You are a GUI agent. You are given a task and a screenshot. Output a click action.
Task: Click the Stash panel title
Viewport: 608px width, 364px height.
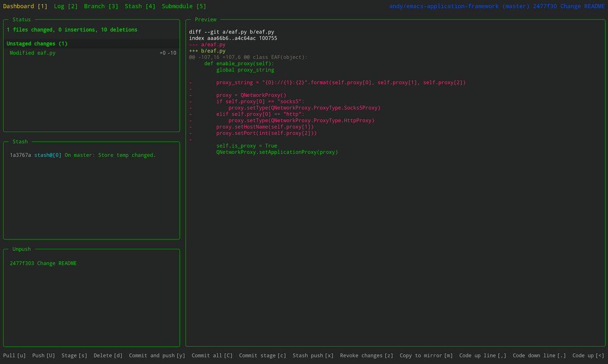(x=20, y=141)
